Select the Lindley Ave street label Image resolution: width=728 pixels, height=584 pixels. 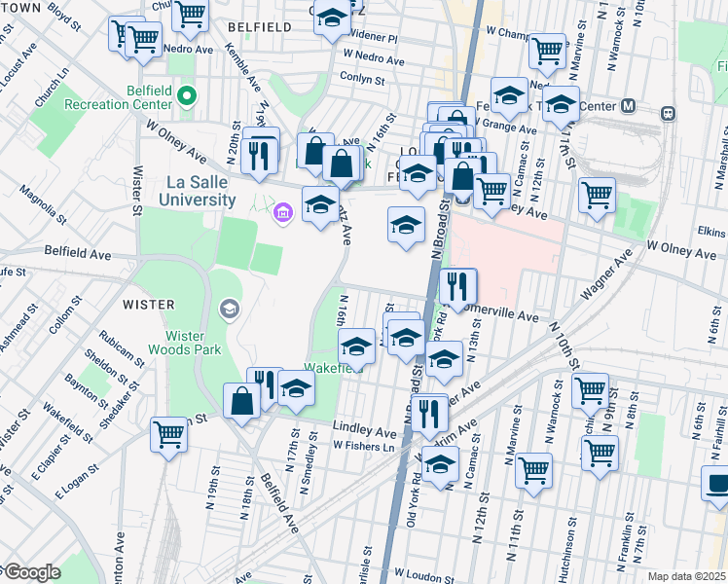[364, 429]
